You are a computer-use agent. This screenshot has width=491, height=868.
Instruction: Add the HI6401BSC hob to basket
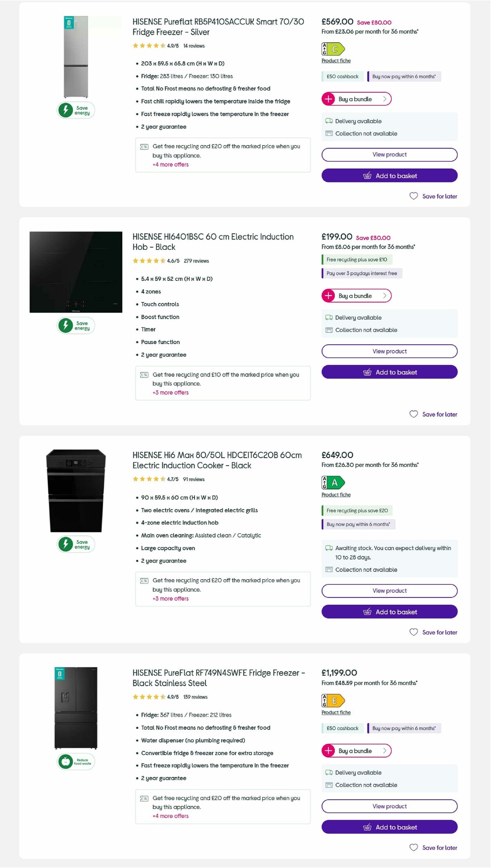pyautogui.click(x=389, y=372)
